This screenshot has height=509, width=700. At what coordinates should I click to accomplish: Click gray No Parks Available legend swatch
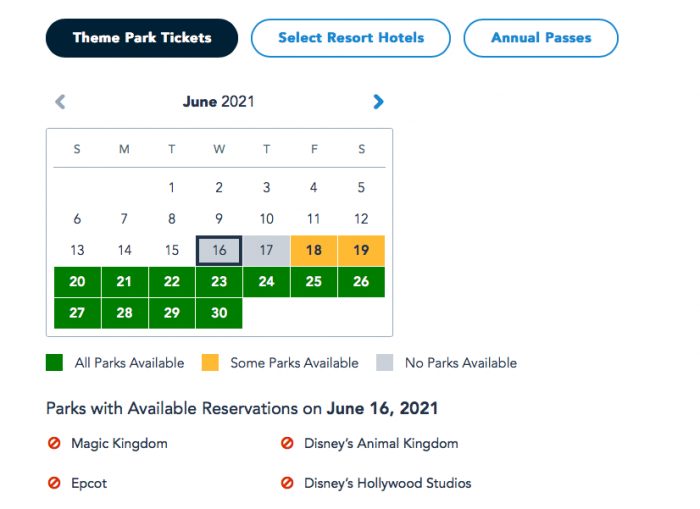[x=386, y=363]
